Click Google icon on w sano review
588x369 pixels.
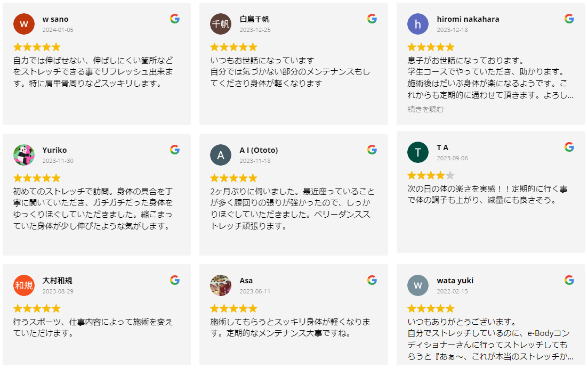pos(175,19)
